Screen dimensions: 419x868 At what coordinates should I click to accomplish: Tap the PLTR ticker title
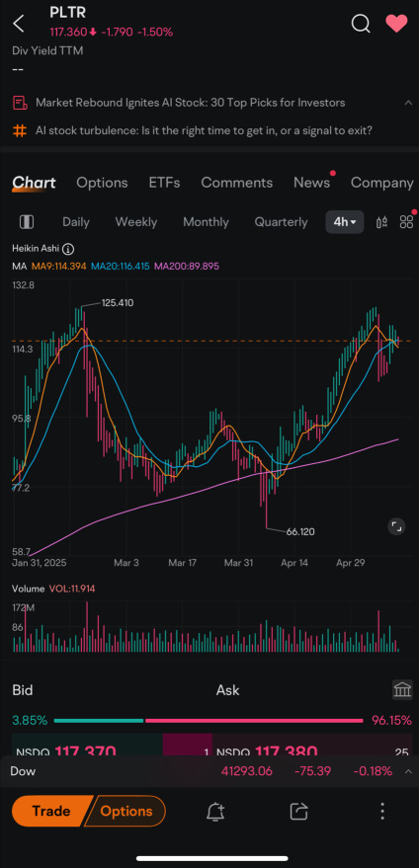(x=67, y=12)
